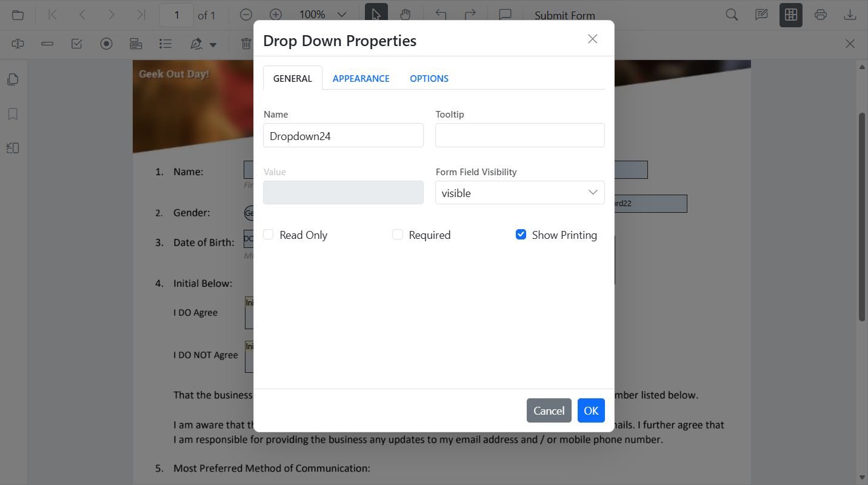The image size is (868, 485).
Task: Open the Form Field Visibility dropdown
Action: tap(519, 192)
